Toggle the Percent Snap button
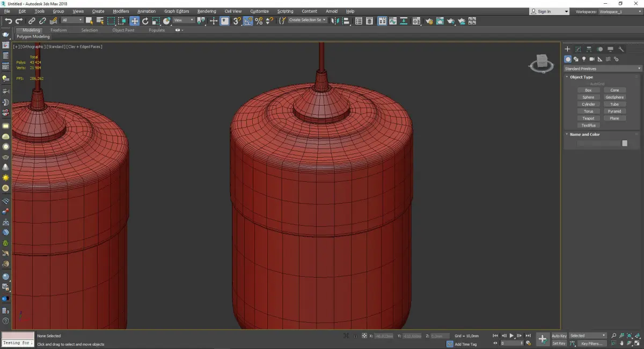The height and width of the screenshot is (349, 644). point(259,21)
